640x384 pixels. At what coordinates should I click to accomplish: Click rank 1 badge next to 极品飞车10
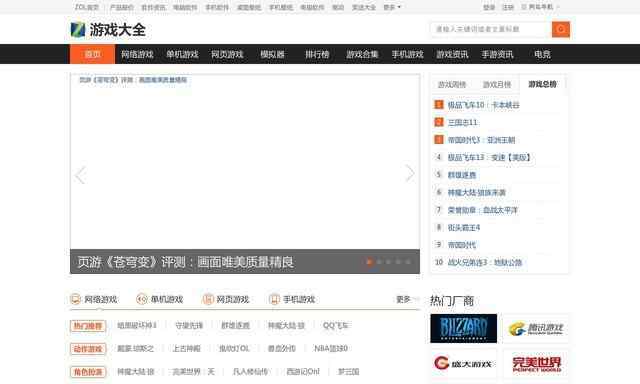[x=439, y=105]
